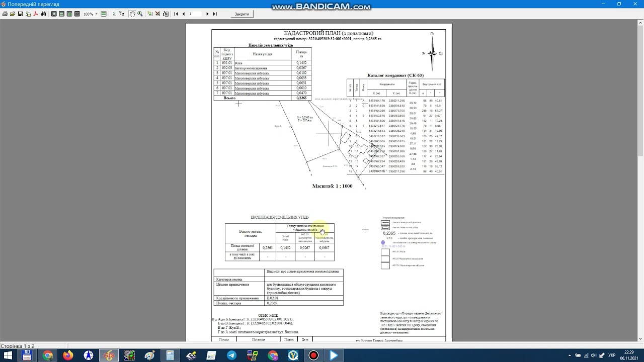Open the clock showing 22:29

[629, 355]
